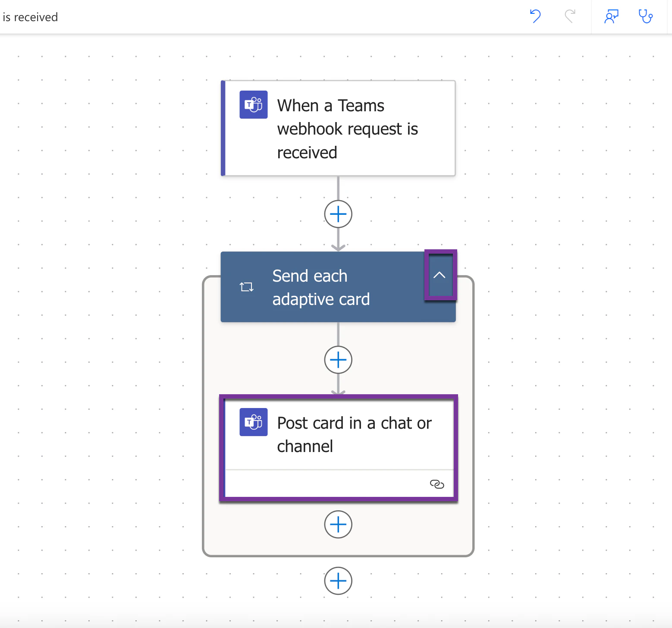Add step below the webhook trigger
The height and width of the screenshot is (628, 672).
pos(338,214)
